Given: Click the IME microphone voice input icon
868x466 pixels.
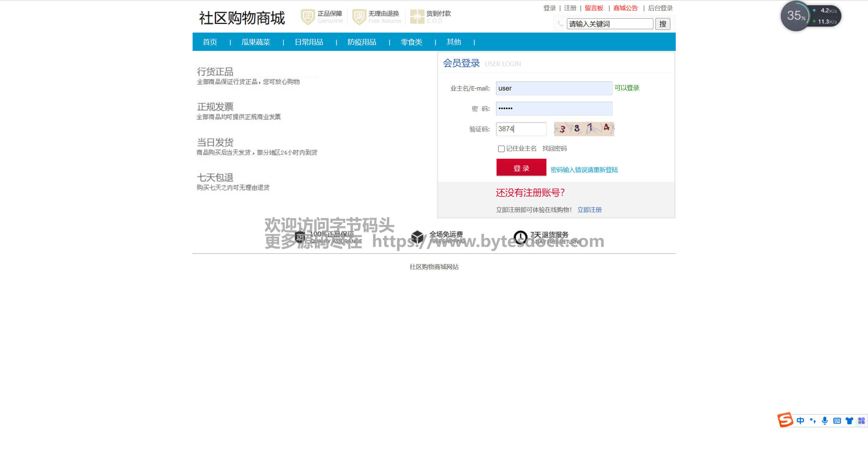Looking at the screenshot, I should [x=825, y=421].
